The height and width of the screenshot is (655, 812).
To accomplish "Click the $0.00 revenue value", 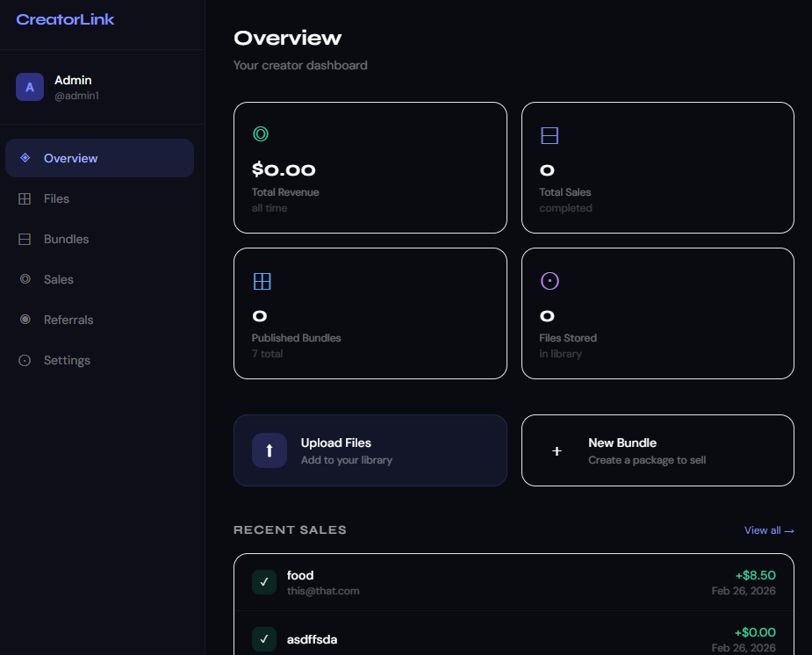I will point(284,169).
